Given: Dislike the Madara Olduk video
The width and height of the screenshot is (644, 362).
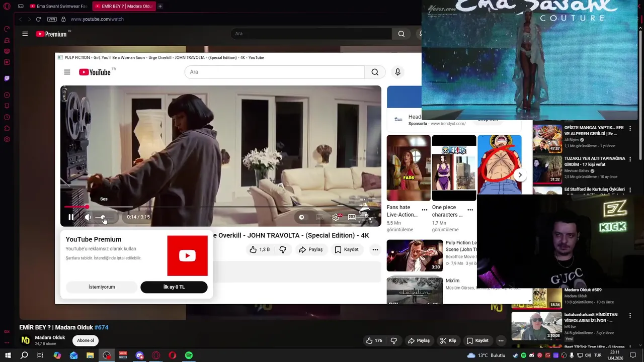Looking at the screenshot, I should pyautogui.click(x=394, y=340).
